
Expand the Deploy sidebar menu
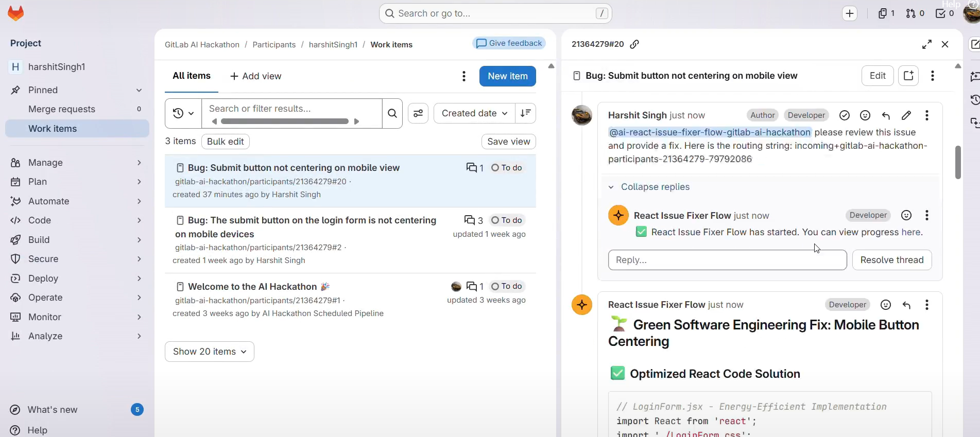click(77, 278)
